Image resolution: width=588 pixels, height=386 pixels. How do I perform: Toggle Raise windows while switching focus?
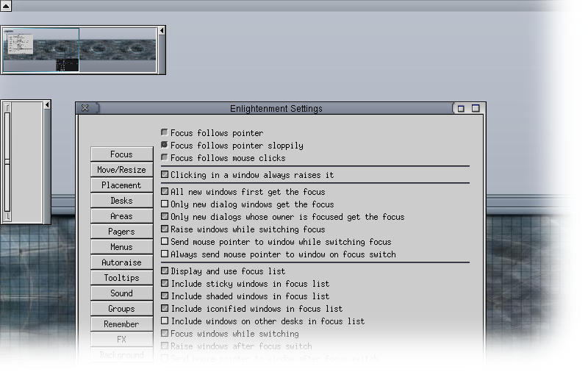[x=164, y=229]
